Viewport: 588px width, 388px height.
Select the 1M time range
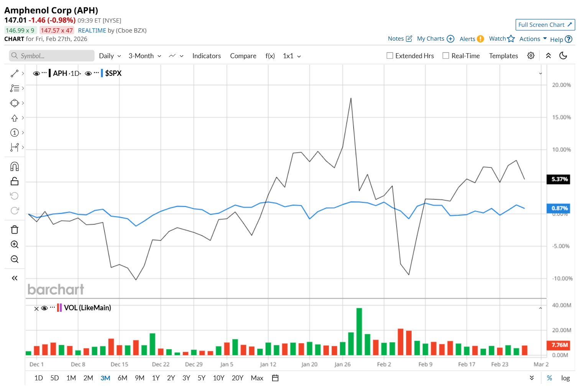pyautogui.click(x=71, y=378)
